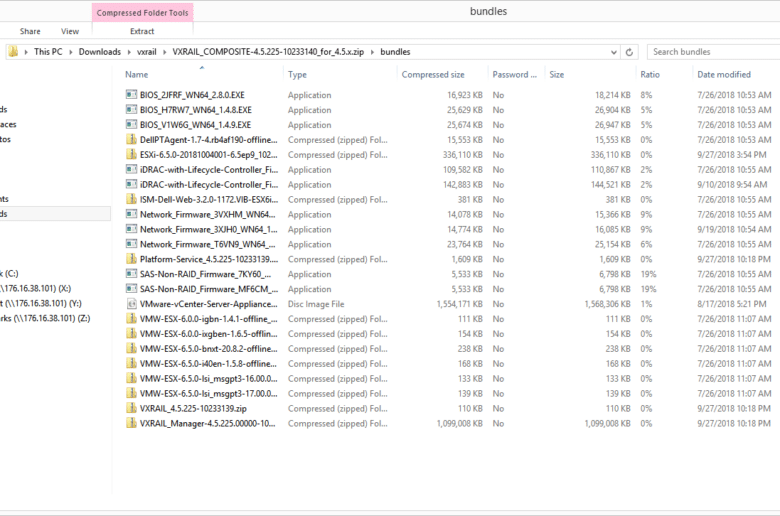Viewport: 780px width, 516px height.
Task: Open the Share ribbon tab
Action: coord(30,31)
